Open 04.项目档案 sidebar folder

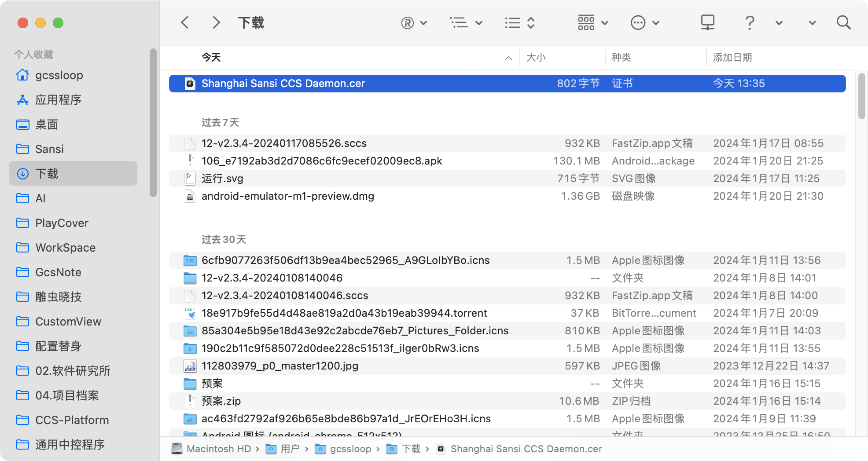click(x=73, y=395)
